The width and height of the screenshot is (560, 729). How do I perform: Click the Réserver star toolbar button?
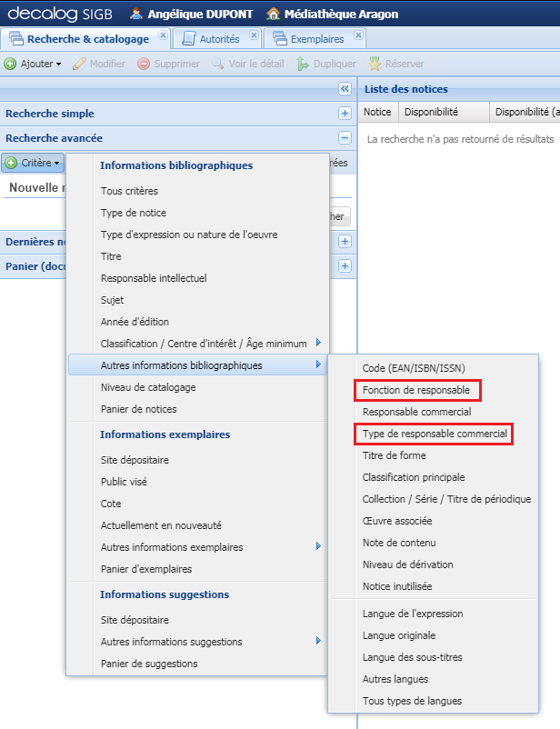(396, 64)
